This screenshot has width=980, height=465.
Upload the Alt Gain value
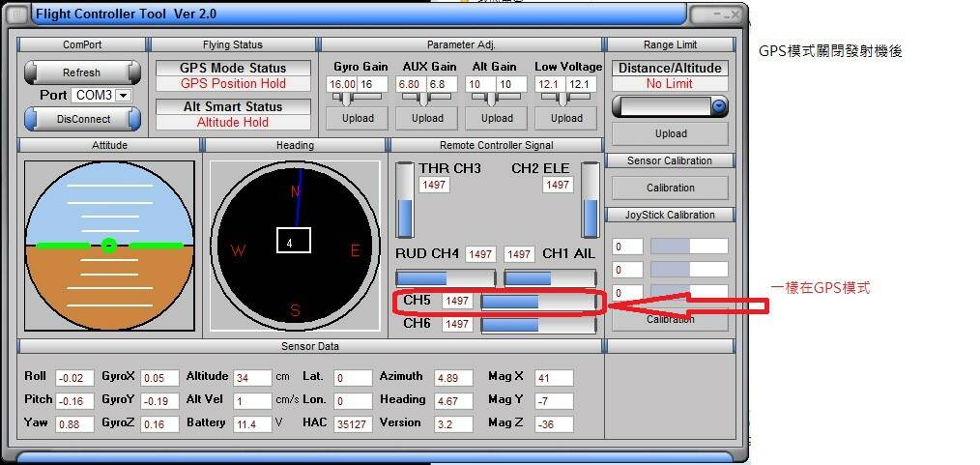point(497,118)
